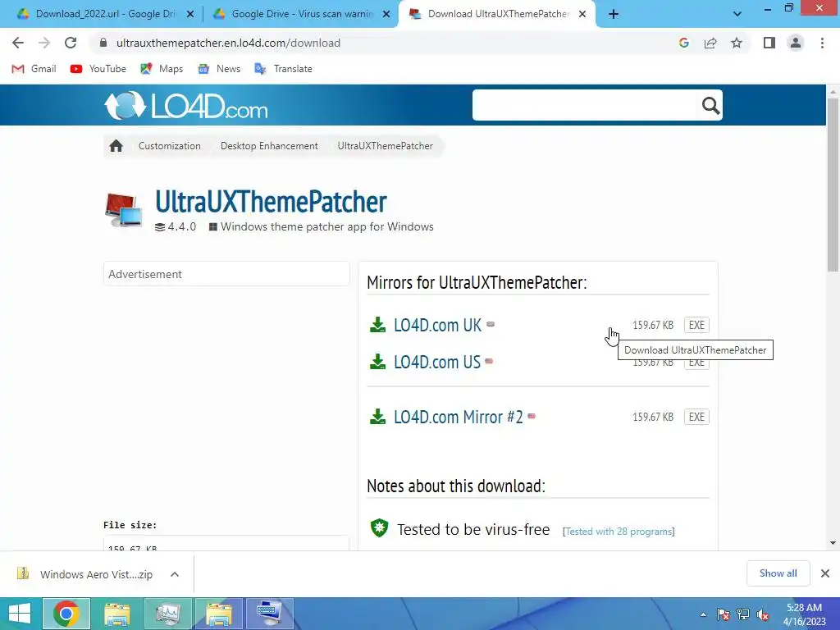Click the green download icon beside LO4D.com UK
The height and width of the screenshot is (630, 840).
pos(377,325)
